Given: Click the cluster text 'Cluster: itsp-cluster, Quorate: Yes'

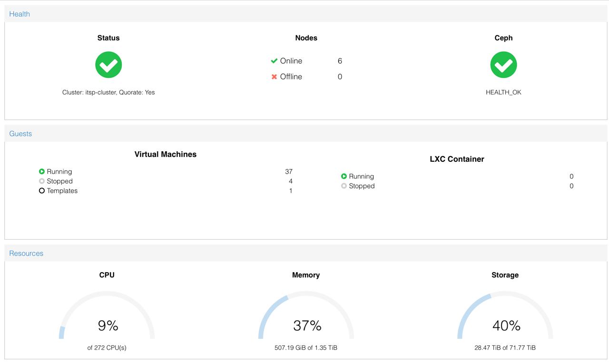Looking at the screenshot, I should (x=108, y=92).
